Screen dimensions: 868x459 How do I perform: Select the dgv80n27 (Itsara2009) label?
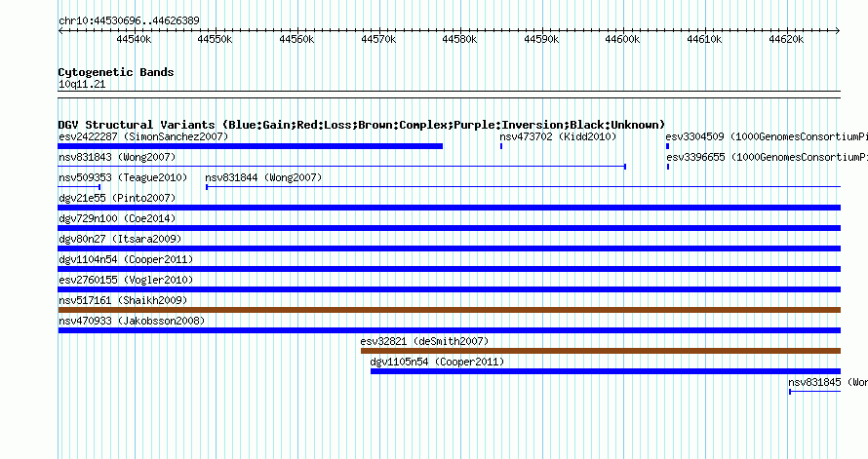120,239
